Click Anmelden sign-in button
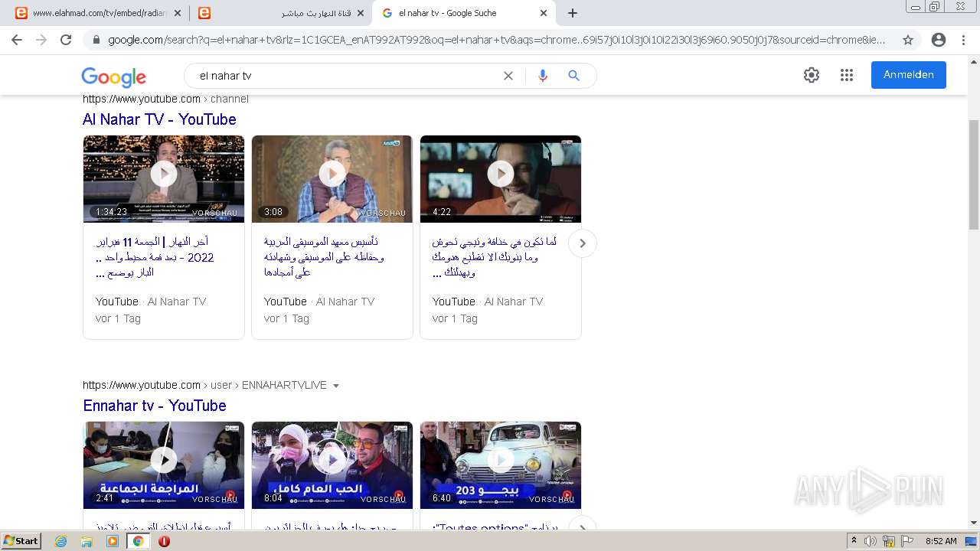 click(909, 75)
